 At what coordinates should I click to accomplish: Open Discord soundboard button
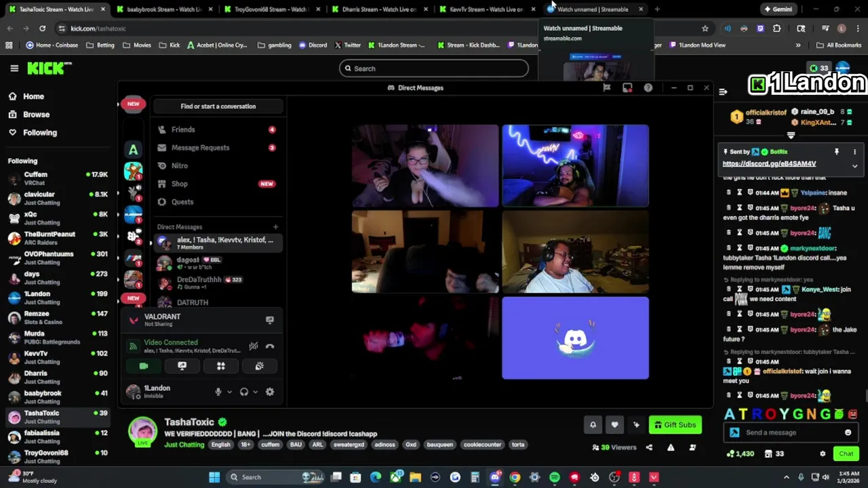[259, 366]
